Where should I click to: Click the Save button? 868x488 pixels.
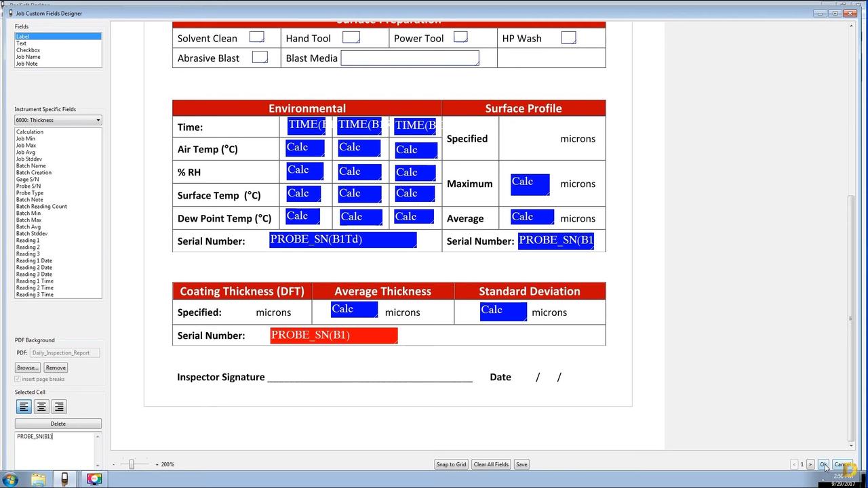coord(521,464)
